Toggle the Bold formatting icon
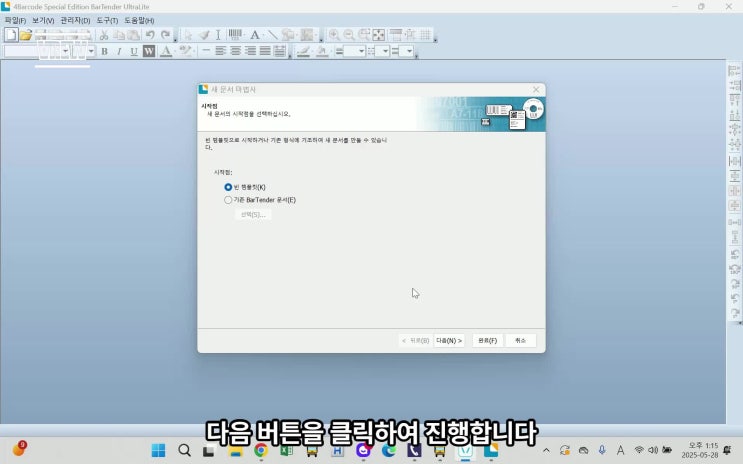This screenshot has width=743, height=464. [x=104, y=51]
